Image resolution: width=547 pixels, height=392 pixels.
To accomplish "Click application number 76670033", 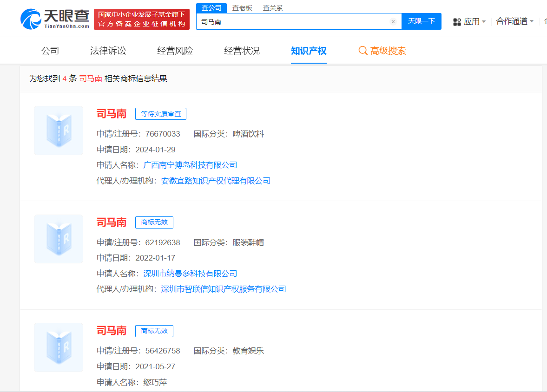I will [x=163, y=134].
